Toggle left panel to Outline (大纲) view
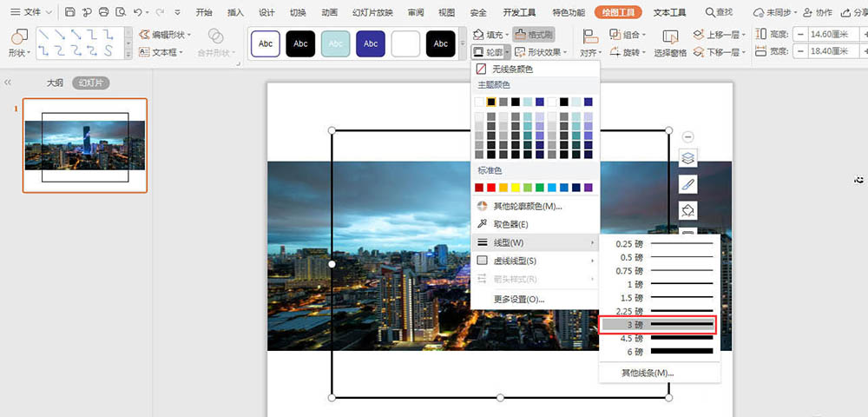The height and width of the screenshot is (417, 868). pyautogui.click(x=55, y=83)
